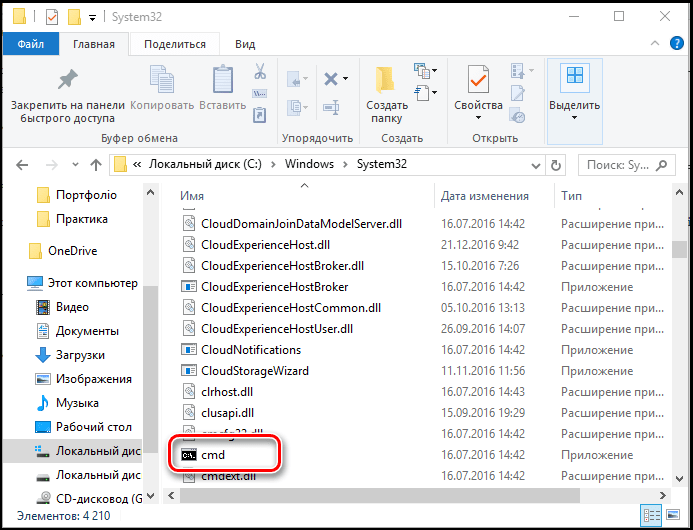Select CloudStorageWizard application
Image resolution: width=693 pixels, height=530 pixels.
pos(255,371)
